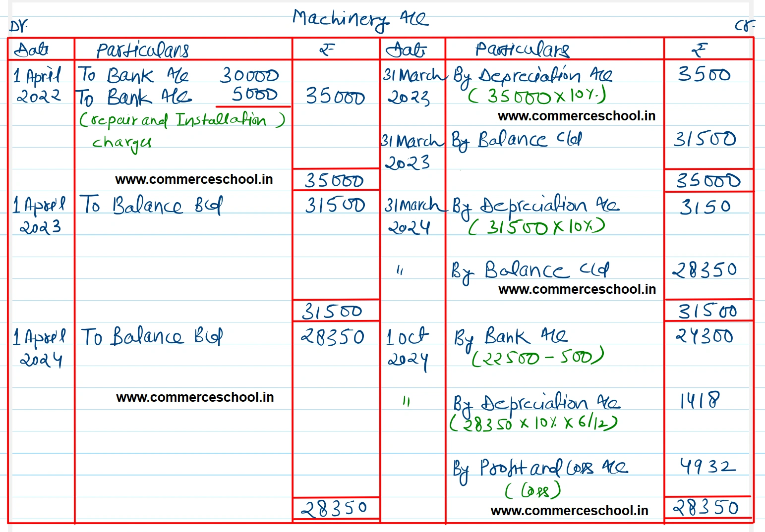765x532 pixels.
Task: Select the 3500 depreciation amount
Action: (704, 74)
